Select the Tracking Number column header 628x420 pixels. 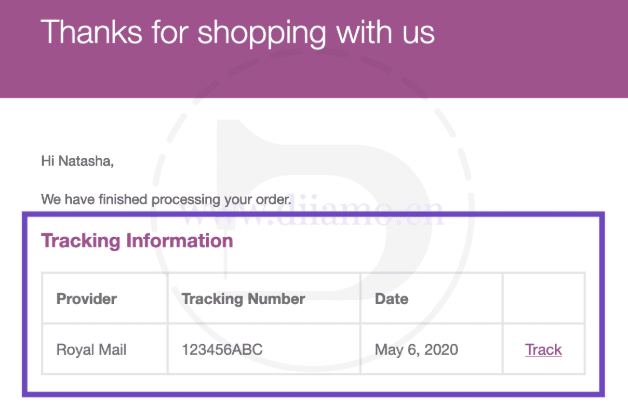[x=243, y=298]
